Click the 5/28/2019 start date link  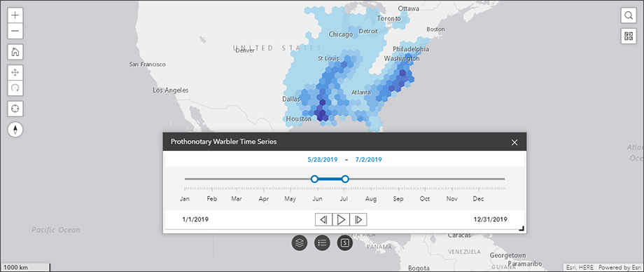click(x=323, y=159)
